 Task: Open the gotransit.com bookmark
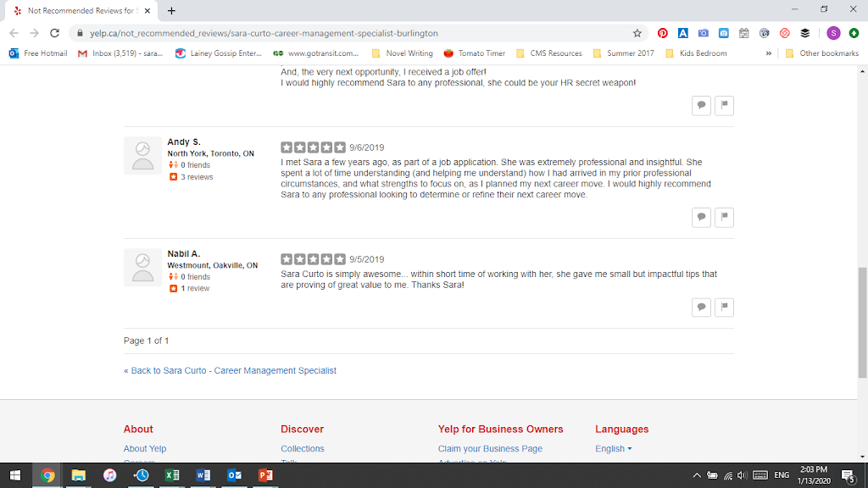tap(316, 53)
